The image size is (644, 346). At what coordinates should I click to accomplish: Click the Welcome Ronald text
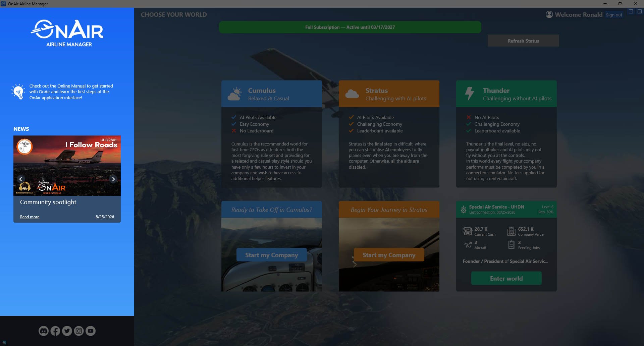click(579, 15)
